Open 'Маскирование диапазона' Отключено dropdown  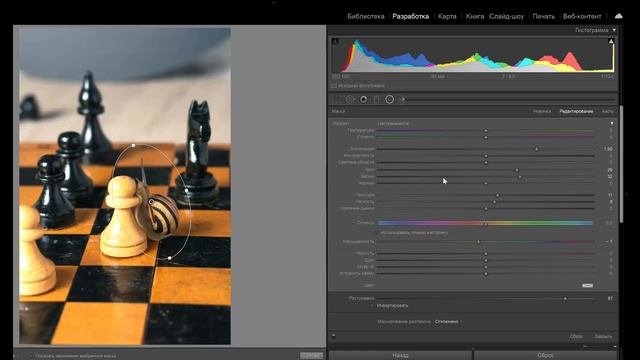point(448,322)
